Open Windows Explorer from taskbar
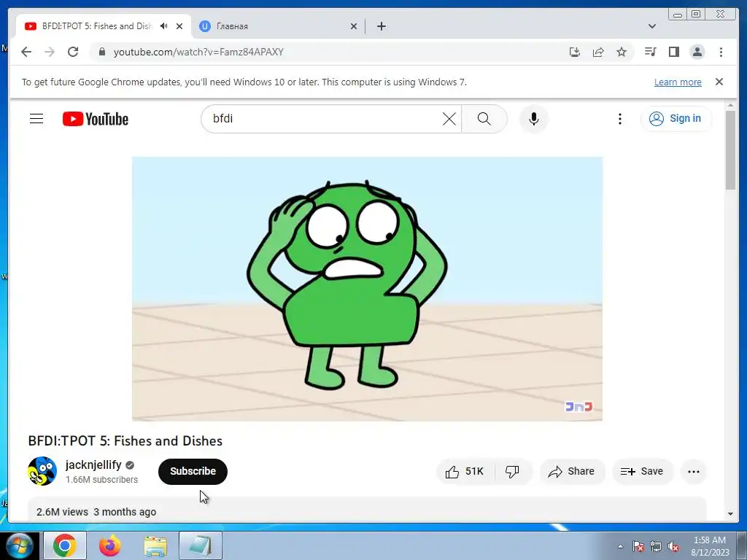747x560 pixels. [155, 545]
